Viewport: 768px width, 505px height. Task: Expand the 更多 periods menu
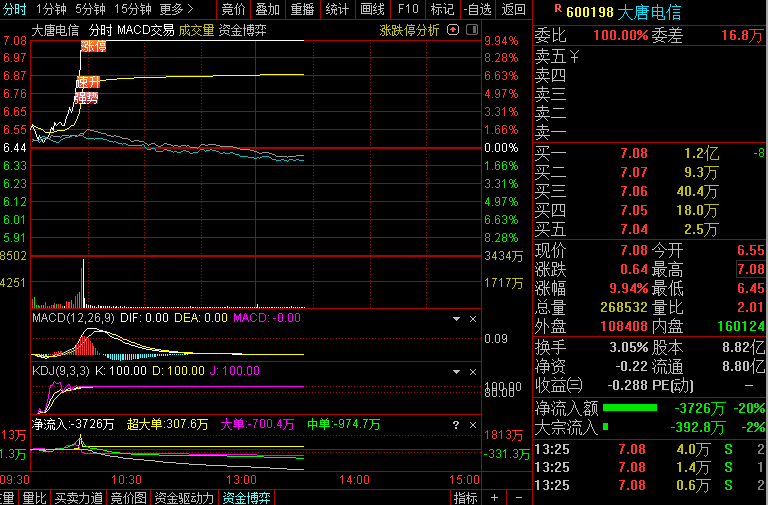[x=177, y=9]
